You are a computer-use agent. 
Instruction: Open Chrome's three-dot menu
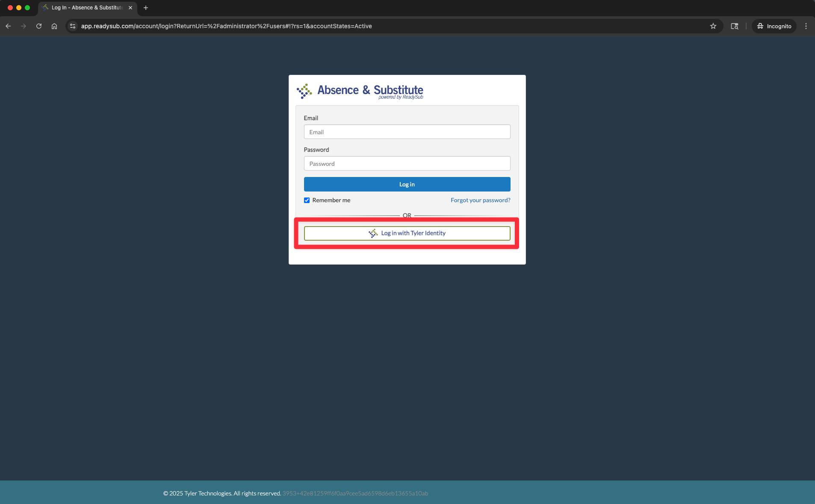806,26
